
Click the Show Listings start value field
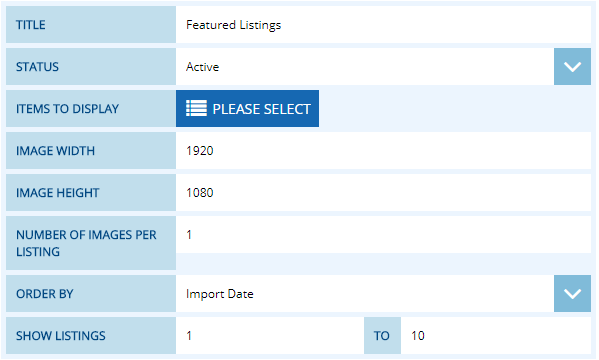point(270,336)
